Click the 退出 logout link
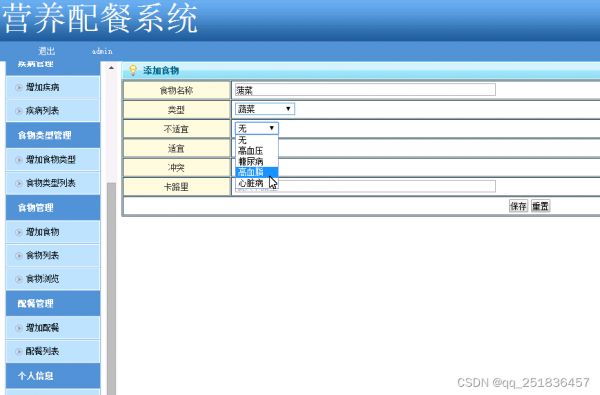The width and height of the screenshot is (600, 395). coord(47,51)
